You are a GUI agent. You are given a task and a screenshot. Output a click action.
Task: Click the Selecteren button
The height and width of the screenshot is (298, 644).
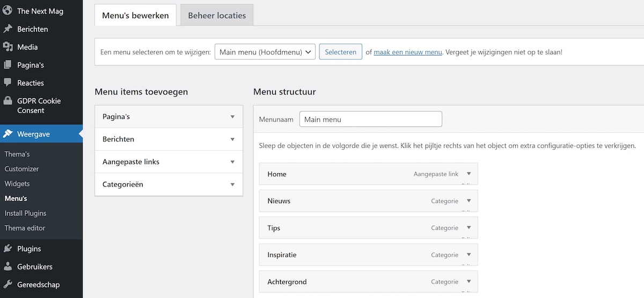click(x=341, y=52)
